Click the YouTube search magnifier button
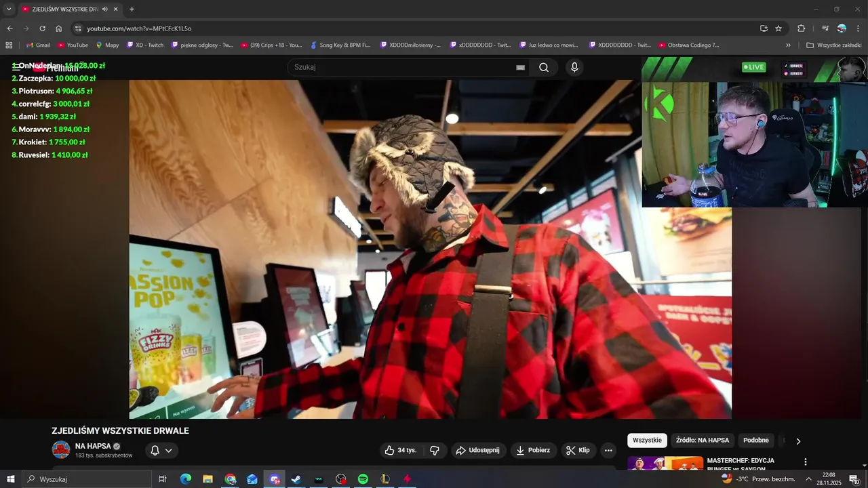Viewport: 868px width, 488px height. coord(544,67)
